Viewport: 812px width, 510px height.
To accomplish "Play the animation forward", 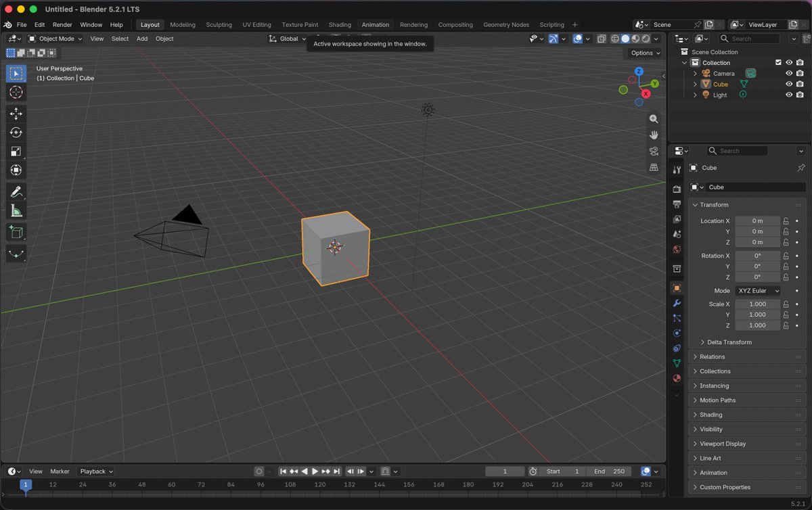I will pos(315,471).
